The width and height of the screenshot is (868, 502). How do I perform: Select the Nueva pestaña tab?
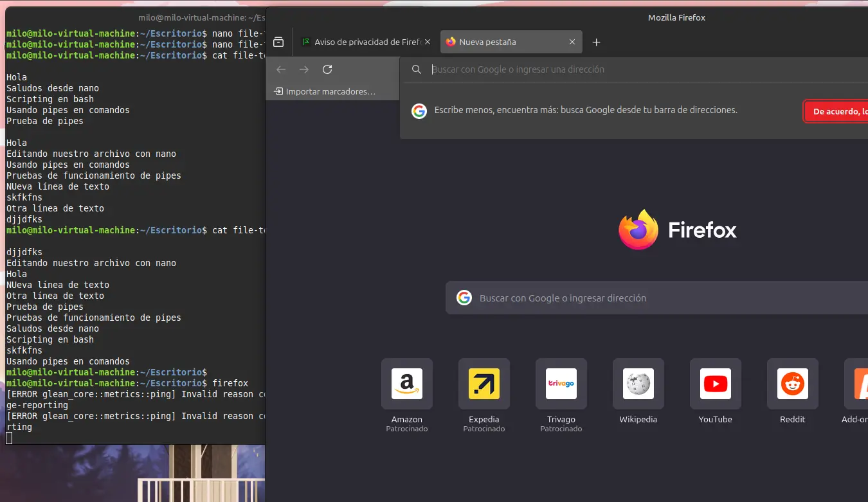(x=502, y=42)
